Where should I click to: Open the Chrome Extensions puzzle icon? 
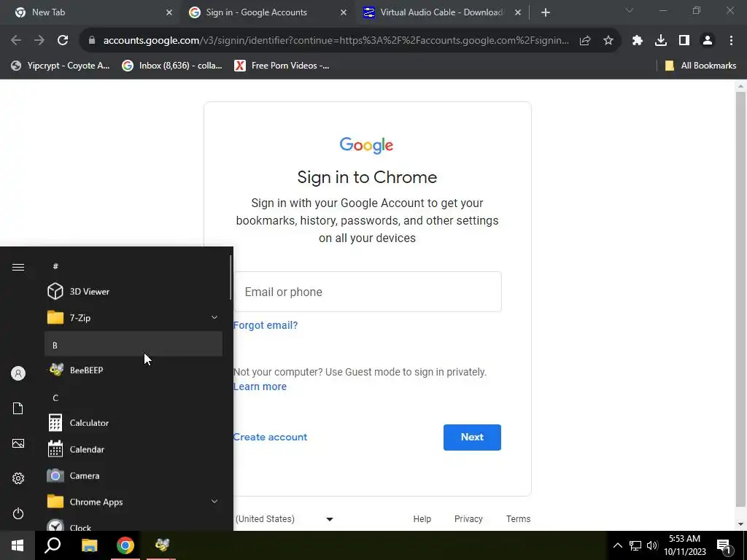637,41
